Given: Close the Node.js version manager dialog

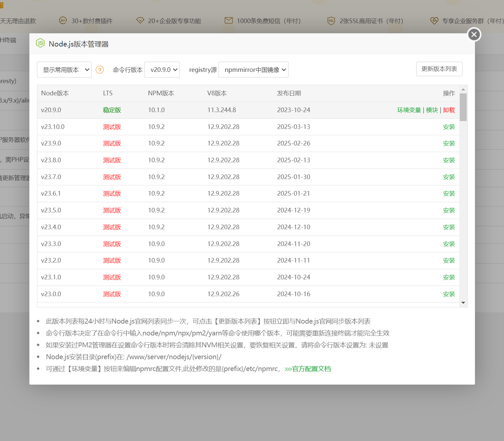Looking at the screenshot, I should 474,34.
